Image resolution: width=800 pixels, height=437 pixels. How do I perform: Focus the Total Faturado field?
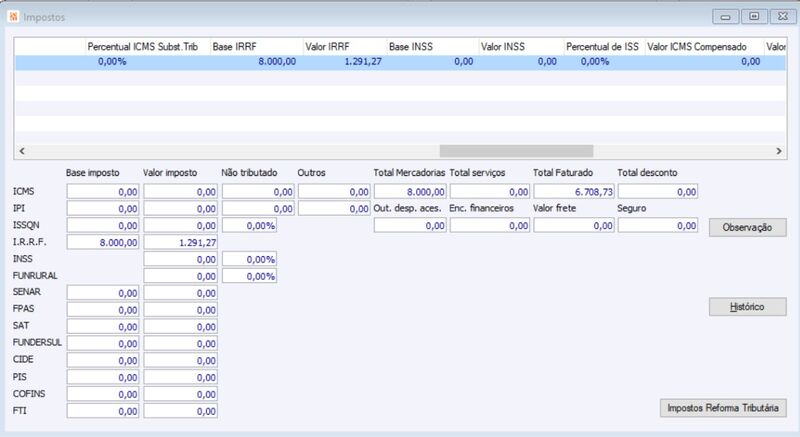(574, 192)
